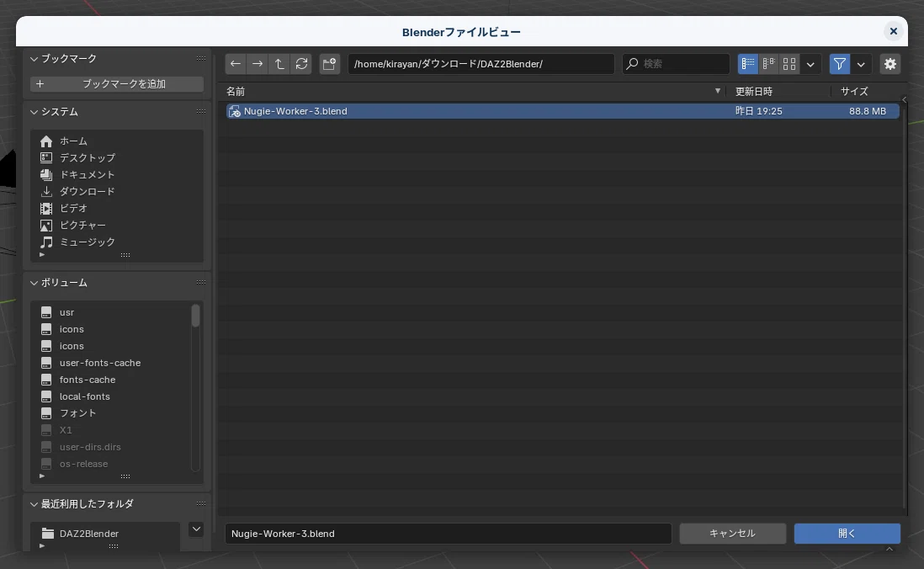
Task: Open filter settings dropdown arrow
Action: click(x=861, y=64)
